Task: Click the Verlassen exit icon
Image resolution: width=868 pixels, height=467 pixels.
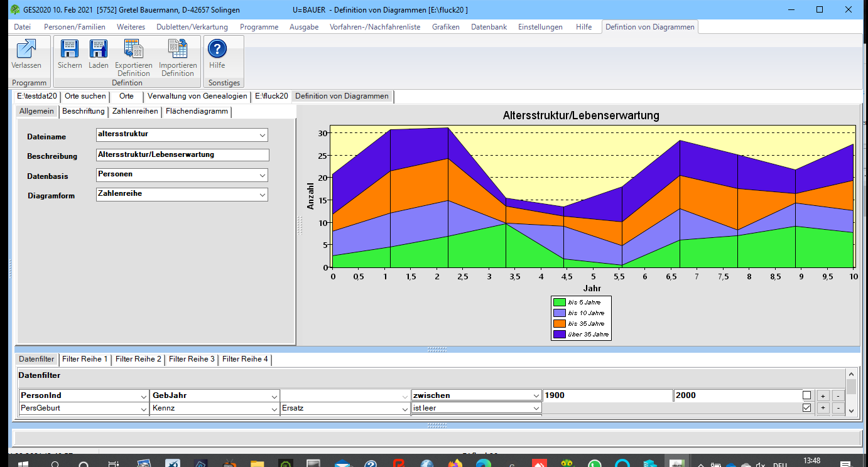Action: [x=26, y=49]
